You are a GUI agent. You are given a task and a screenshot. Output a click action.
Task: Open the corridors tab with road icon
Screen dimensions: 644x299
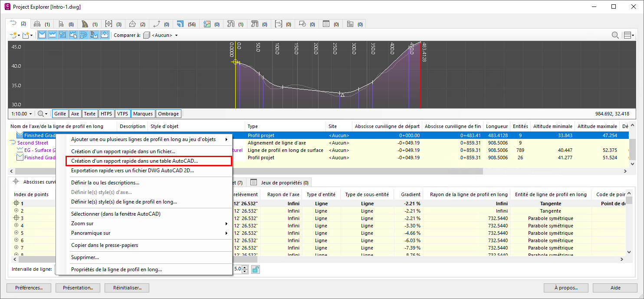(x=89, y=24)
